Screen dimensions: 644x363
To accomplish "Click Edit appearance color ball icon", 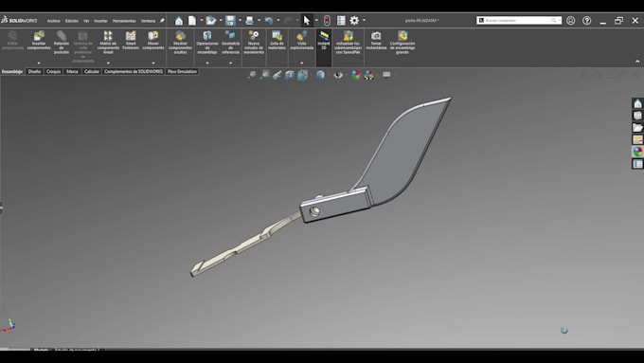I will 355,75.
